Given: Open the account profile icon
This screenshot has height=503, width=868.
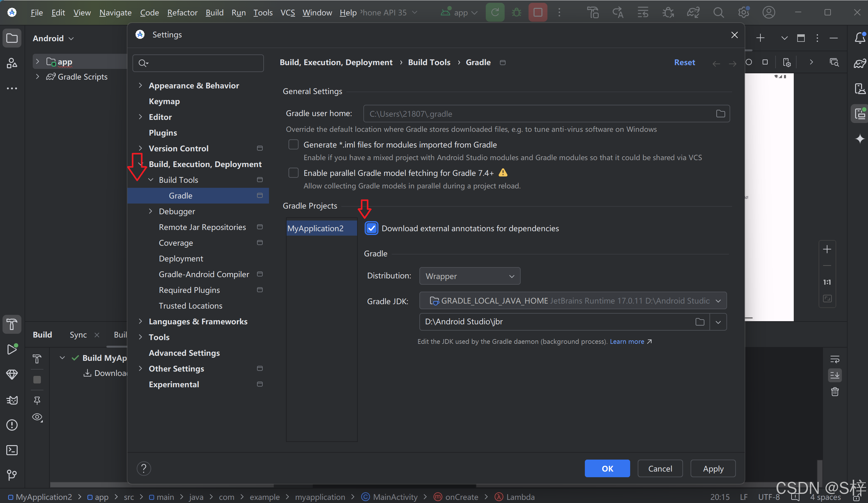Looking at the screenshot, I should (x=769, y=13).
